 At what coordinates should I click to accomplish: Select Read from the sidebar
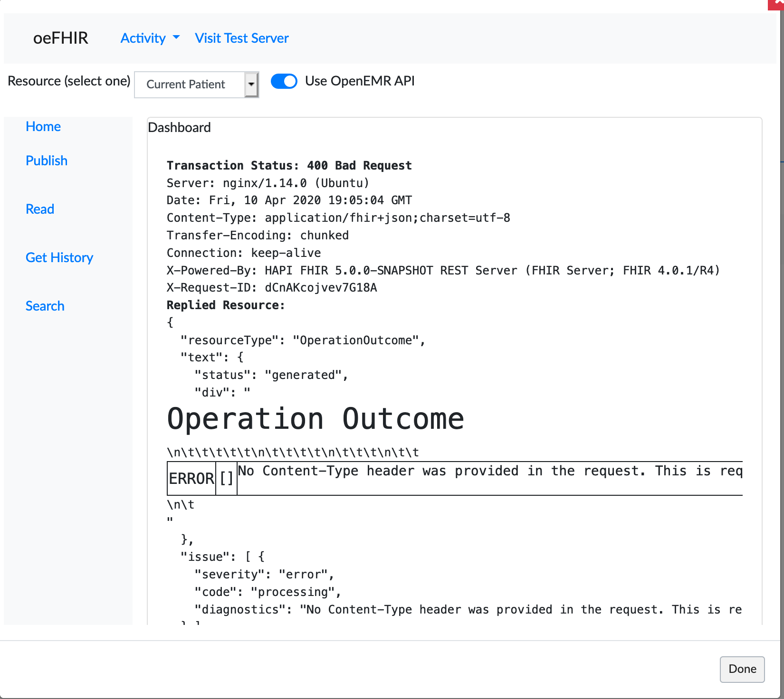point(40,209)
